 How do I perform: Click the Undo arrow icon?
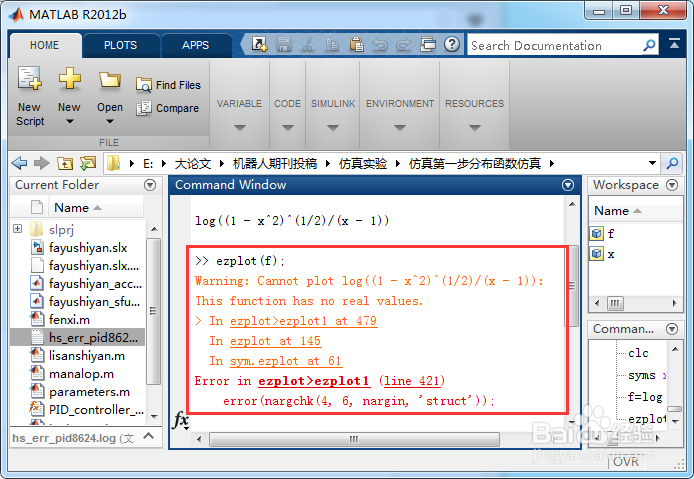pos(380,44)
